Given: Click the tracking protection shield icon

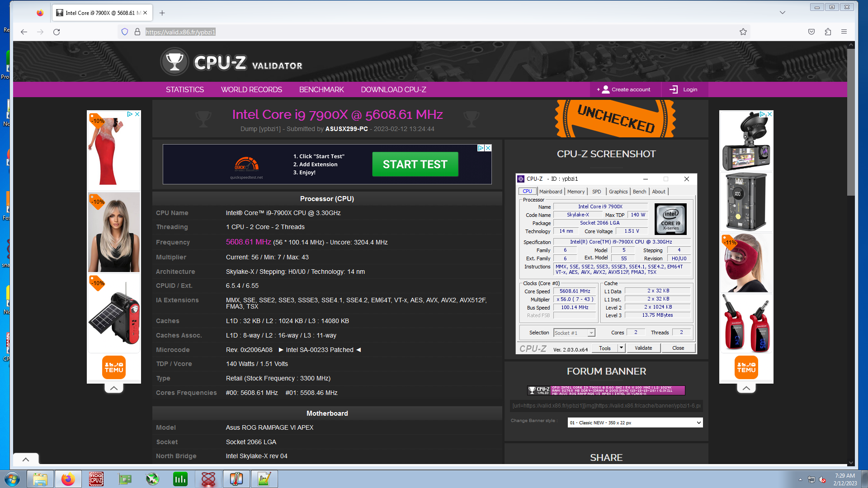Looking at the screenshot, I should (x=125, y=32).
